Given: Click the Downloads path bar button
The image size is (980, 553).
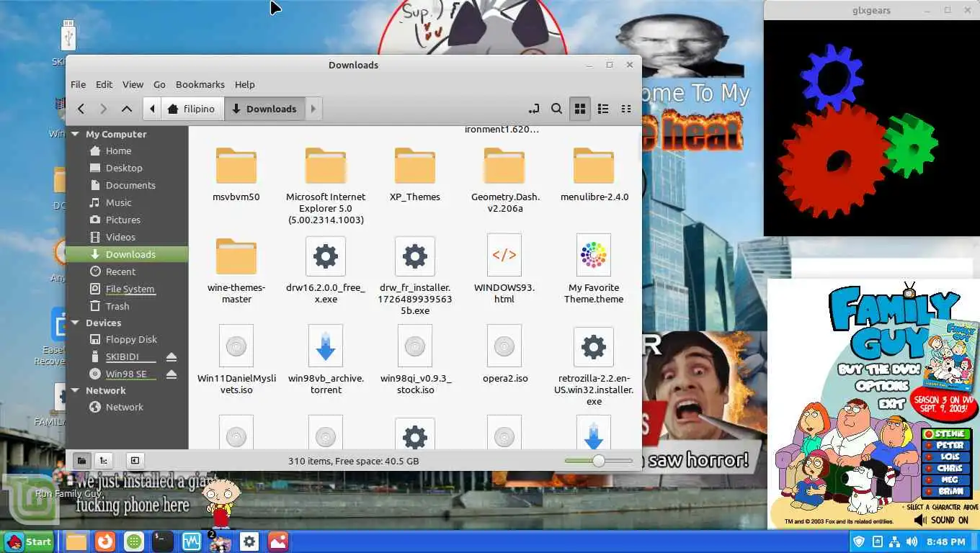Looking at the screenshot, I should tap(264, 109).
